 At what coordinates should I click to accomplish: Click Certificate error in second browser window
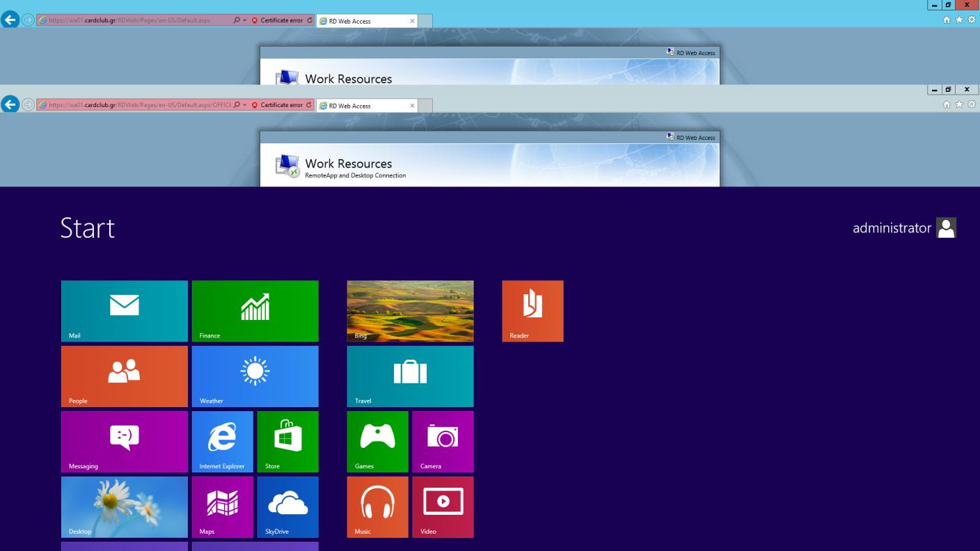click(277, 105)
